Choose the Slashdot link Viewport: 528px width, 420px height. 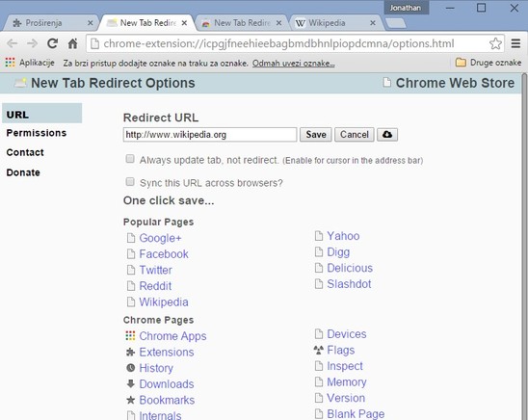point(349,284)
